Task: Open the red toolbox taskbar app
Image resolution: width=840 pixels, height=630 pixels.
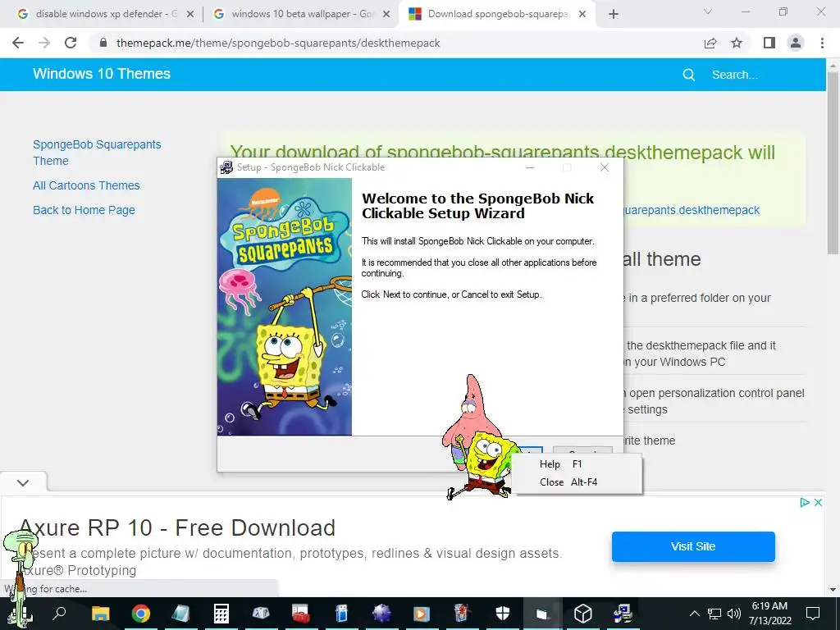Action: pos(300,614)
